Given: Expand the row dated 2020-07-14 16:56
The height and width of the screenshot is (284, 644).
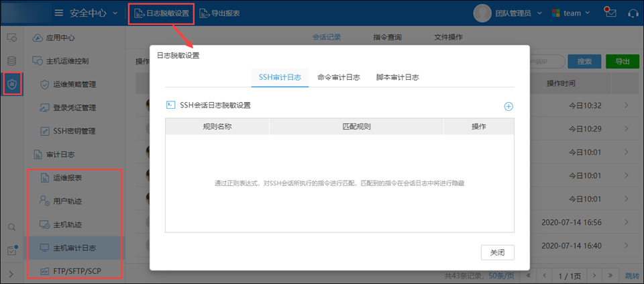Looking at the screenshot, I should [627, 222].
